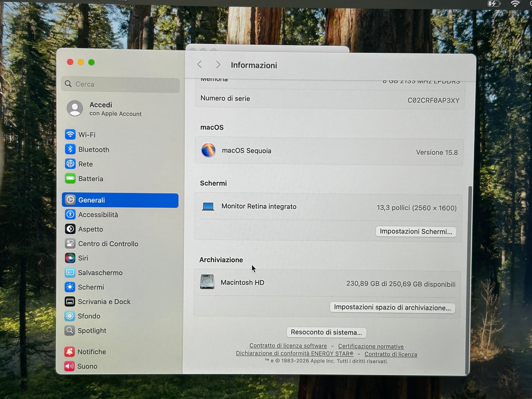Select the Notifiche sidebar label

point(92,352)
